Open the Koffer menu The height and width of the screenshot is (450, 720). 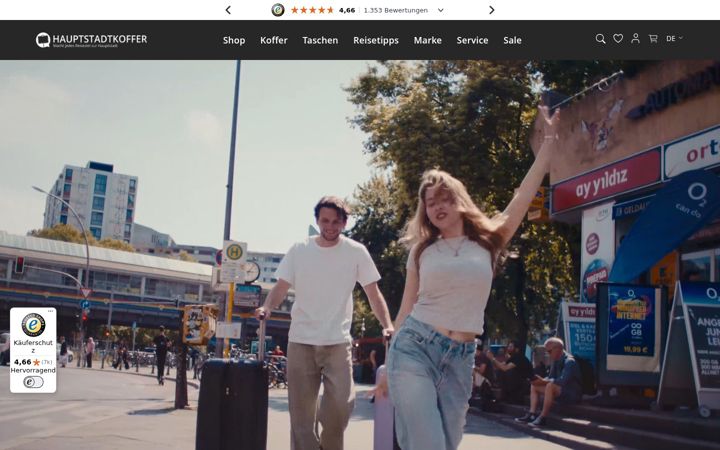(274, 40)
